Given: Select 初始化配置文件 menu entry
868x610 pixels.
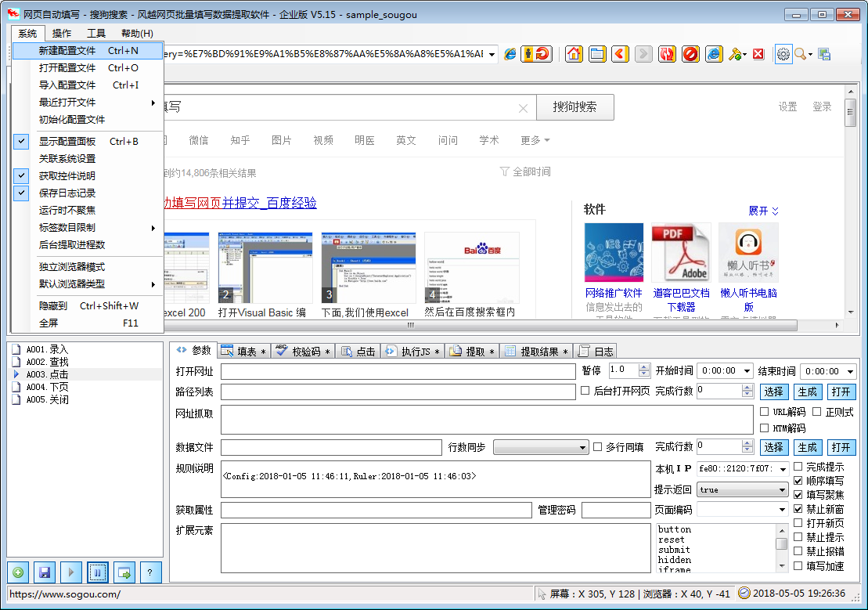Looking at the screenshot, I should (88, 120).
